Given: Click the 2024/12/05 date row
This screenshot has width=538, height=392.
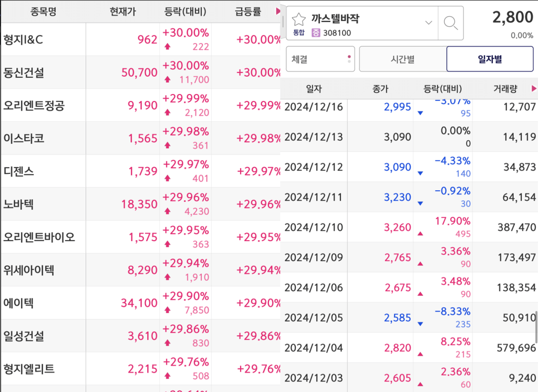Looking at the screenshot, I should 409,318.
